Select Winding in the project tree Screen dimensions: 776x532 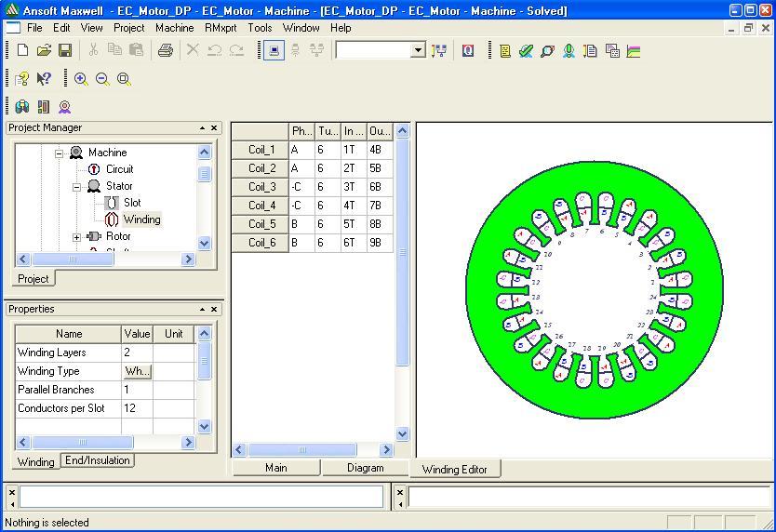pos(142,219)
